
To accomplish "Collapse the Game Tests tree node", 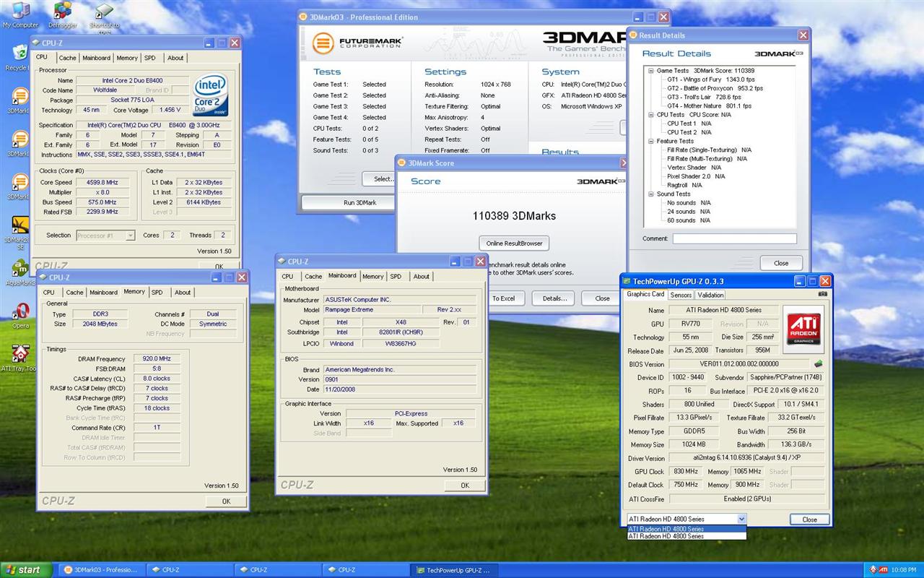I will tap(651, 71).
